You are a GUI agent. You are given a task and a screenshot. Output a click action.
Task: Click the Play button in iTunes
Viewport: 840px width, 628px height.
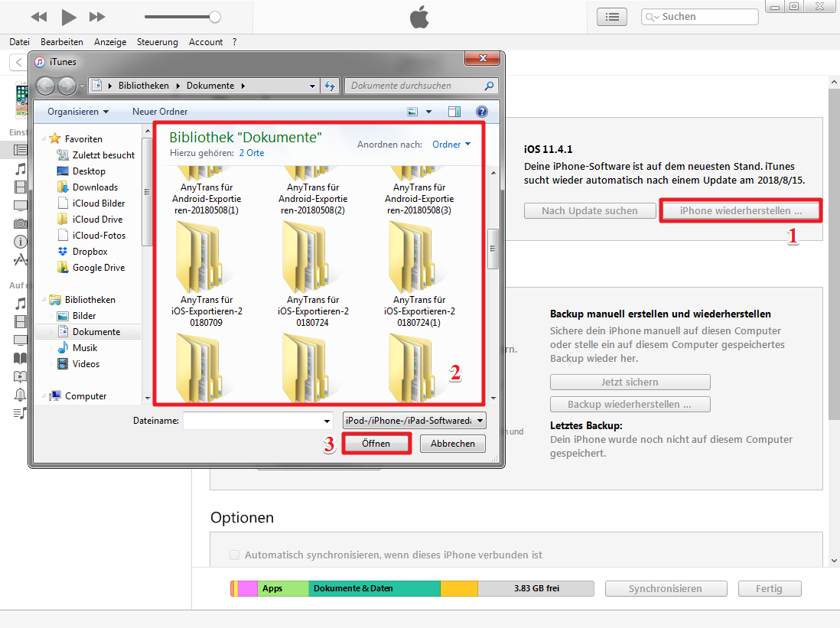[69, 17]
